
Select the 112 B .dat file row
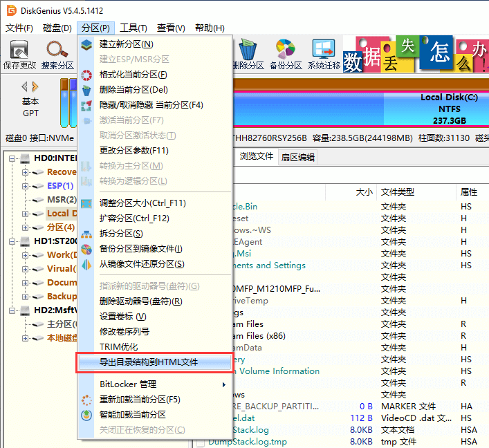point(360,418)
